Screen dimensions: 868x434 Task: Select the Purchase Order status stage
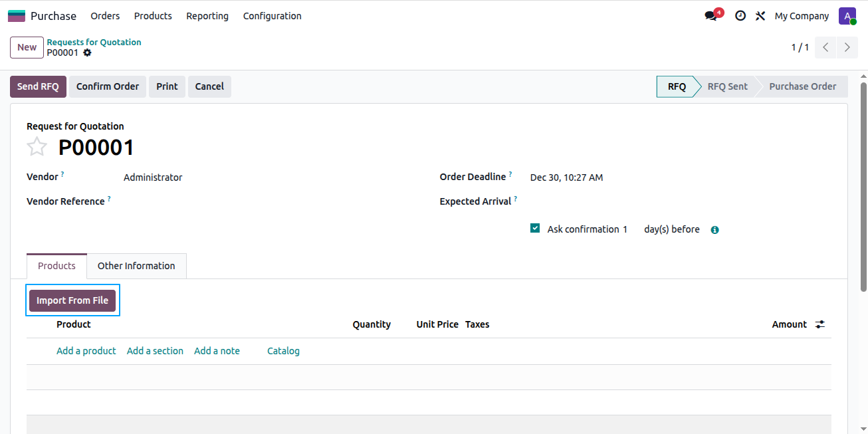(x=802, y=86)
